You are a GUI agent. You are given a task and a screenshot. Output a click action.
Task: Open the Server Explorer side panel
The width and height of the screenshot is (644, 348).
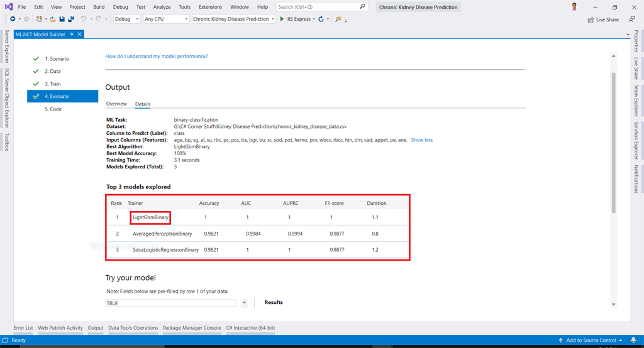coord(6,46)
